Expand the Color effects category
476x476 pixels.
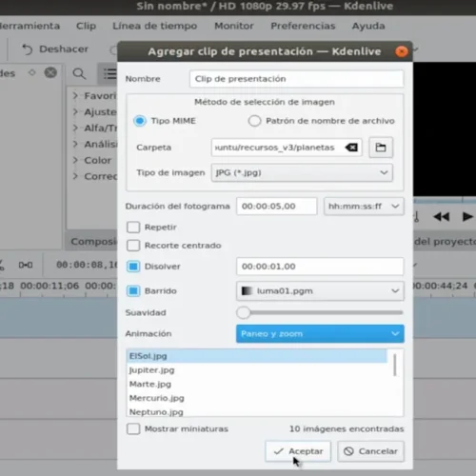[x=75, y=160]
